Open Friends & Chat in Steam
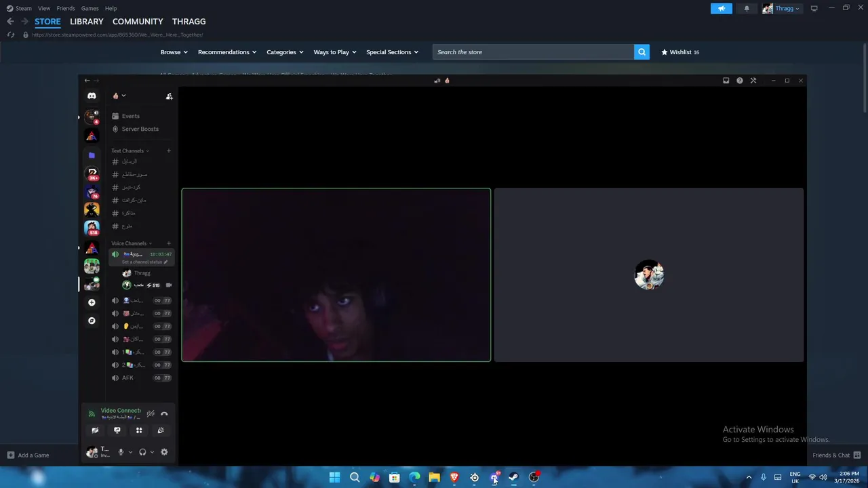Image resolution: width=868 pixels, height=488 pixels. (836, 455)
